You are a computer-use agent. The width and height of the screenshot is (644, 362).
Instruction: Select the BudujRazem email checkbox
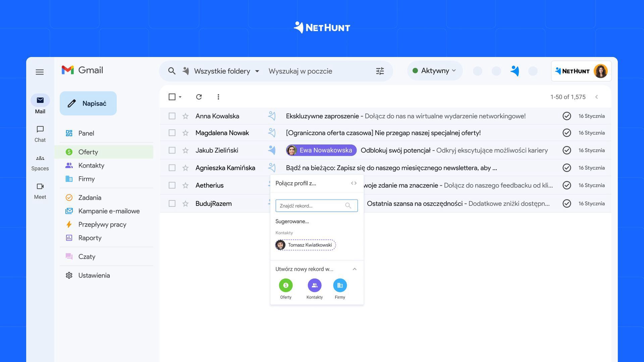tap(172, 203)
